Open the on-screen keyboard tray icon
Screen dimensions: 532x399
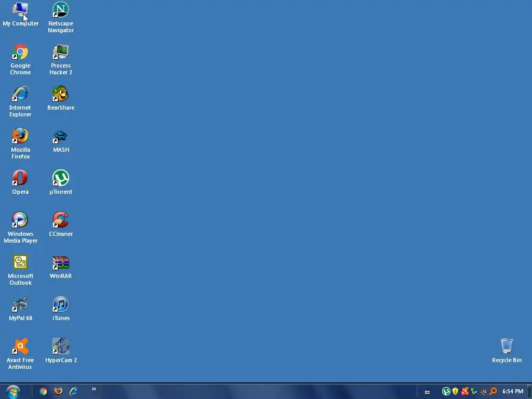pos(428,392)
